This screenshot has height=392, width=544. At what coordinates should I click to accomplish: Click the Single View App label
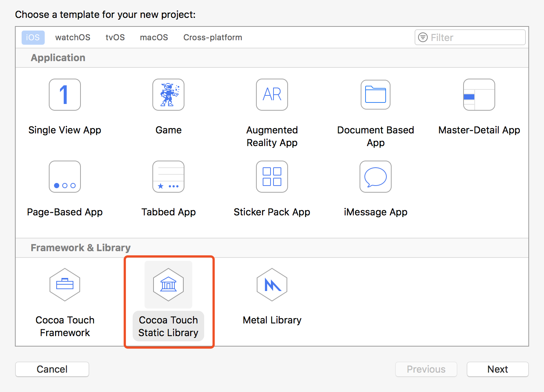65,130
